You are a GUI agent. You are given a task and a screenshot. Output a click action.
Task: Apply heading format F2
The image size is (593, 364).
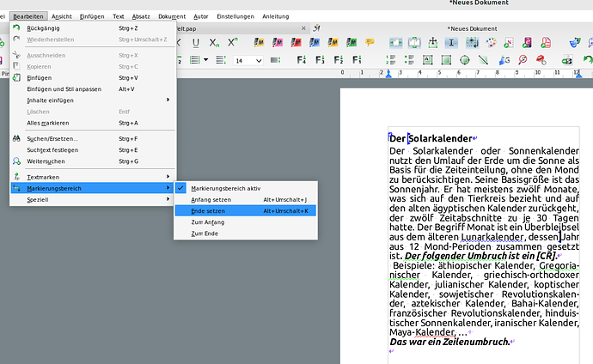(x=338, y=59)
